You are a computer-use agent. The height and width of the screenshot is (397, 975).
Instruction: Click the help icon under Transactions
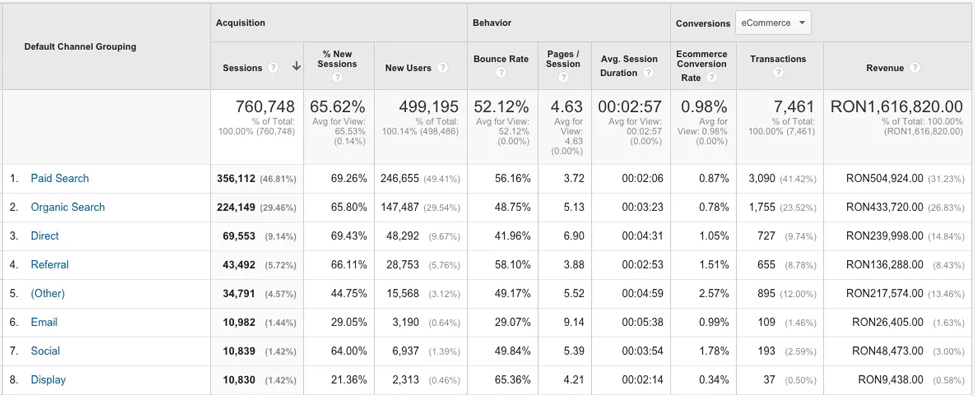pos(777,72)
